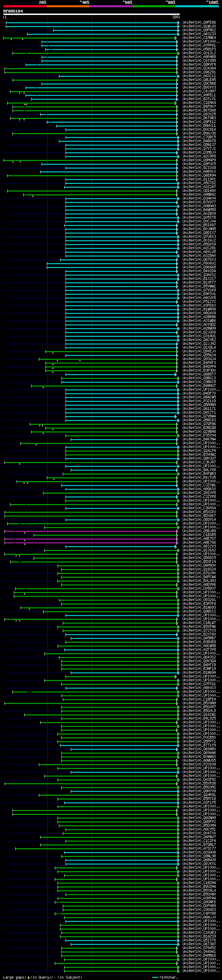Select the label UniRef100_Q6ER94
The width and height of the screenshot is (222, 980).
tap(199, 175)
